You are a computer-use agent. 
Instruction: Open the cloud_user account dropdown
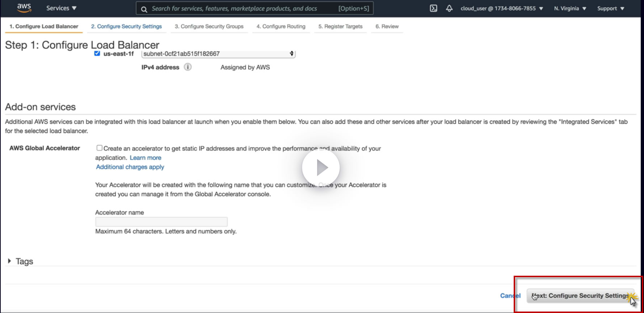[x=502, y=8]
